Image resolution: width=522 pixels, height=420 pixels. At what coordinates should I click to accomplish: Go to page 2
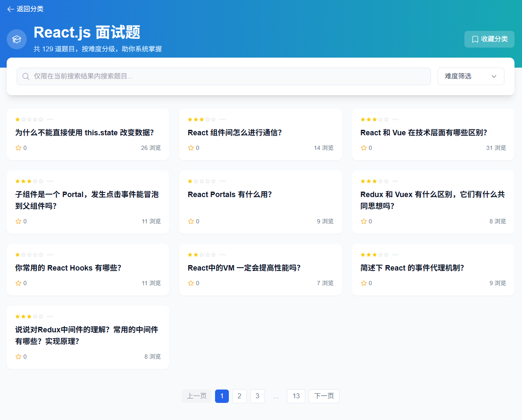[x=239, y=396]
